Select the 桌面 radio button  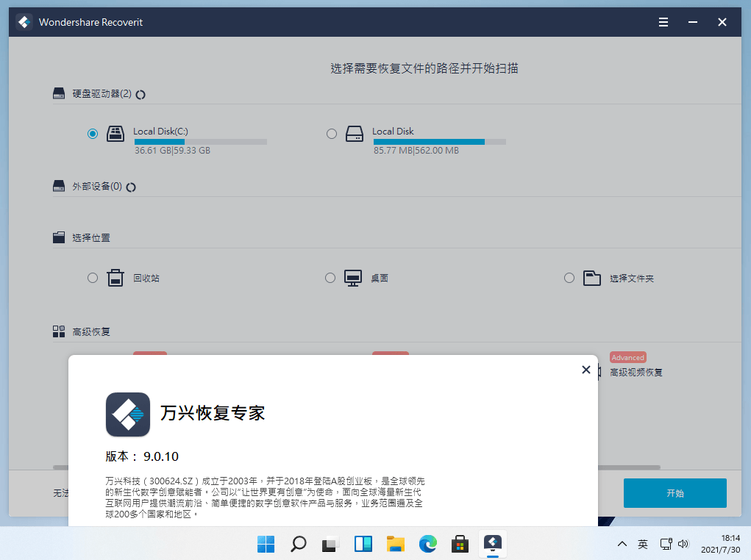pyautogui.click(x=330, y=278)
